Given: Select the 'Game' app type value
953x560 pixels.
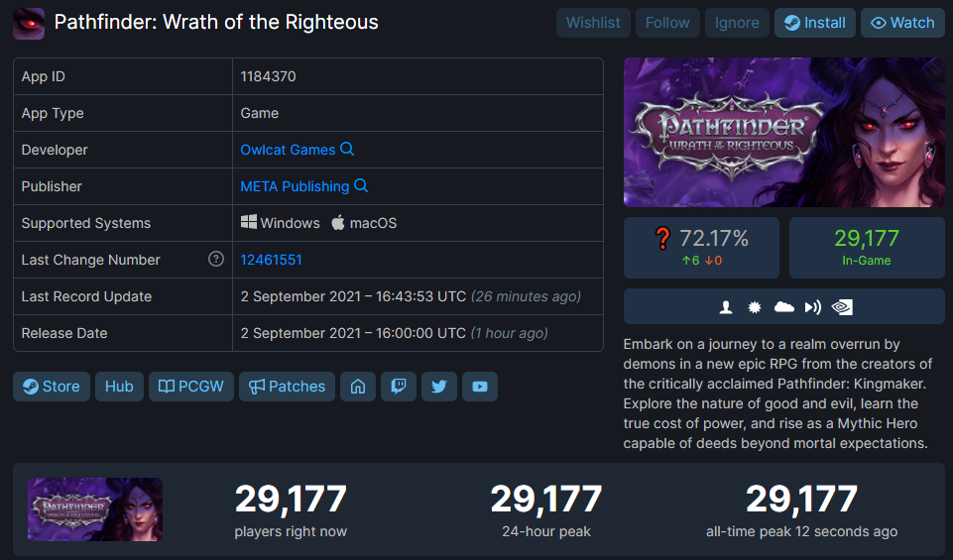Looking at the screenshot, I should (260, 113).
